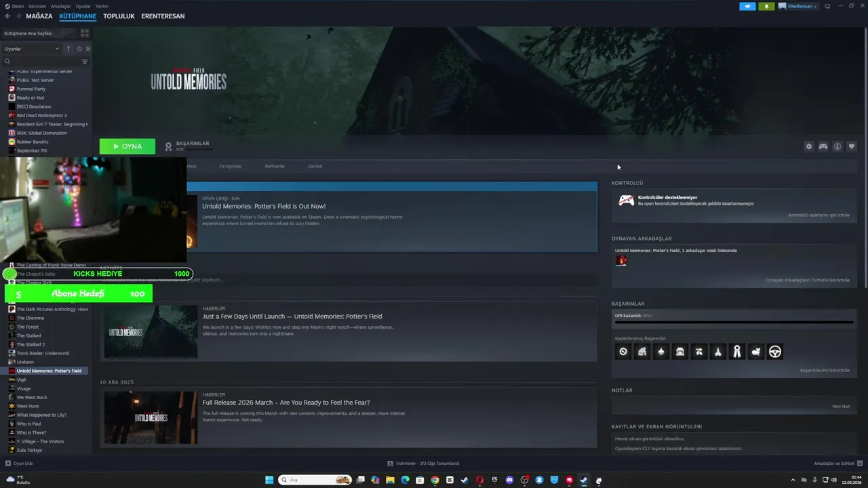The height and width of the screenshot is (488, 868).
Task: Show recent games clock icon
Action: [79, 49]
